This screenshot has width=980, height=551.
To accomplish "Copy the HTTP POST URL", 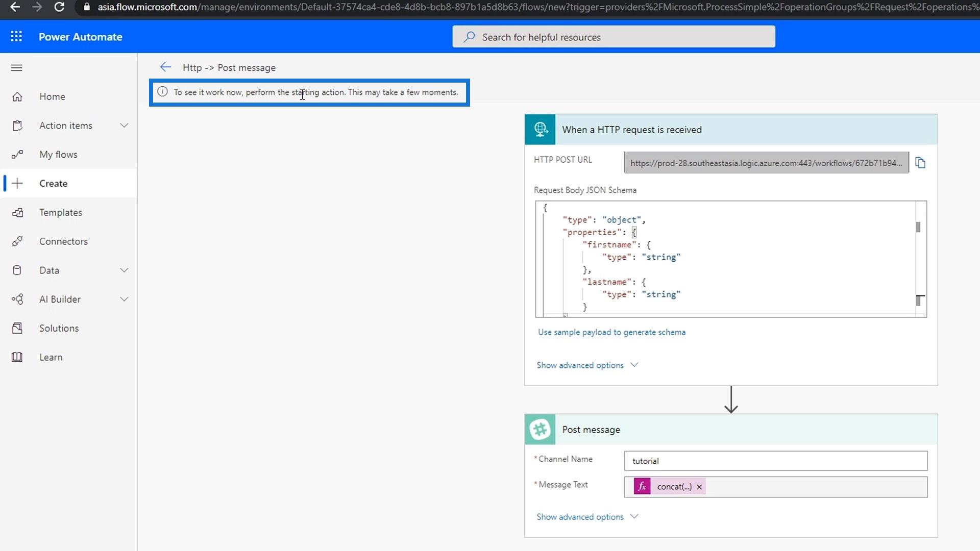I will 920,163.
